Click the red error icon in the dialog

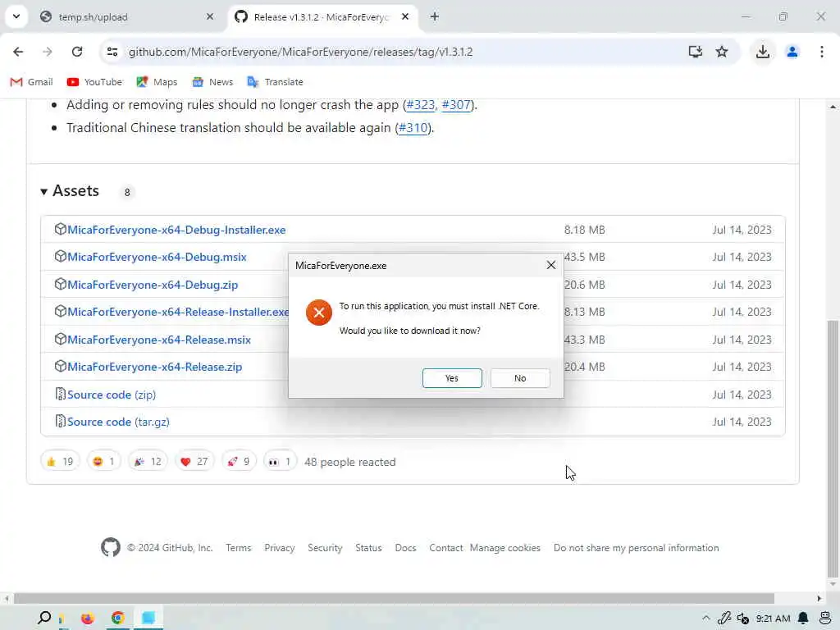click(319, 313)
